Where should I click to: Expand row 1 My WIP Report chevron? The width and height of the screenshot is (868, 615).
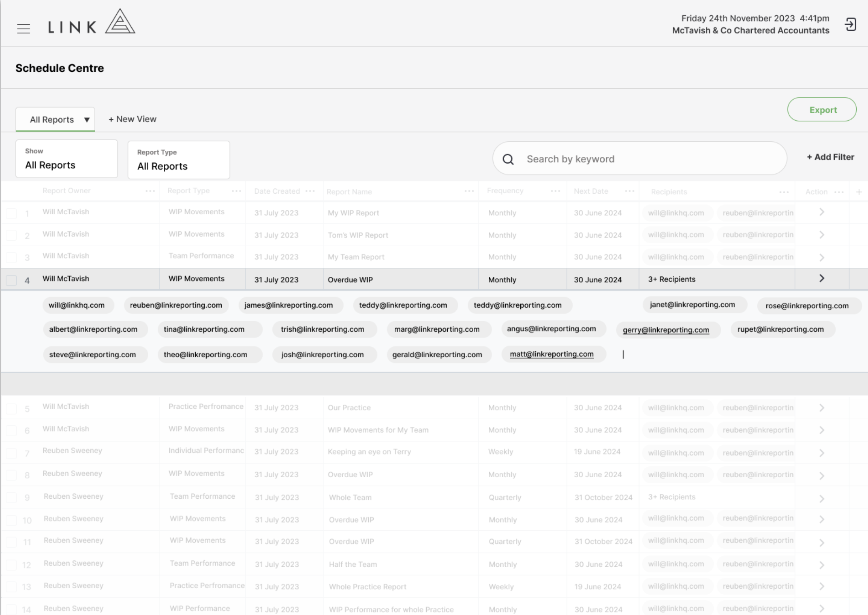(822, 212)
